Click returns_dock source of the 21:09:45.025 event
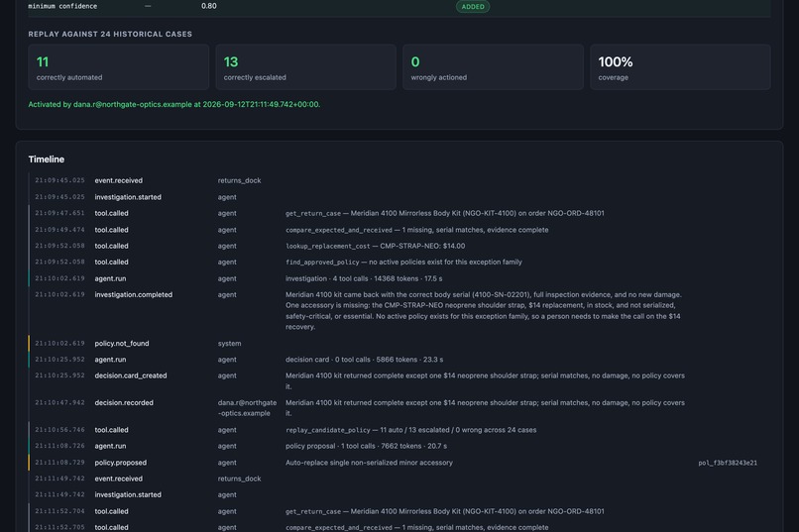The image size is (799, 532). point(239,180)
